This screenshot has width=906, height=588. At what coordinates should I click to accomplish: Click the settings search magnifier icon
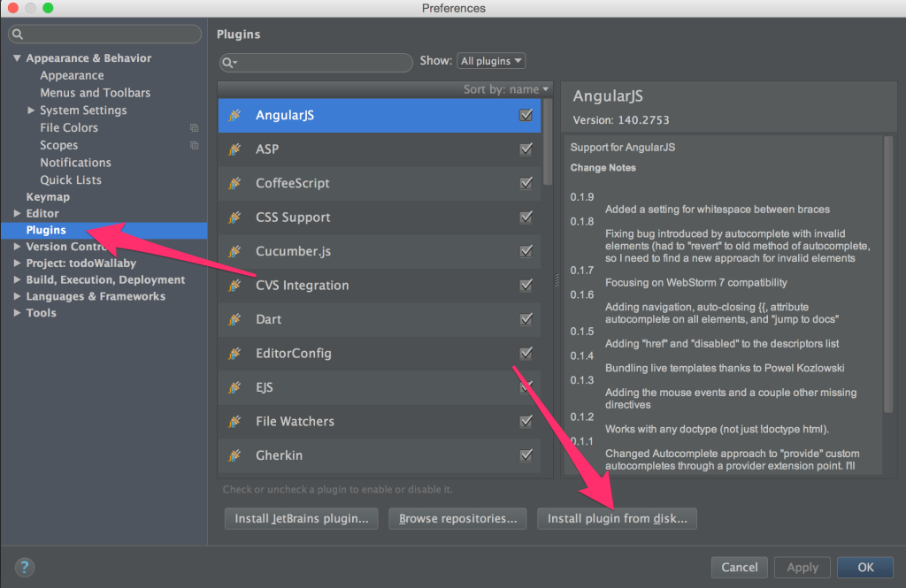[x=18, y=34]
